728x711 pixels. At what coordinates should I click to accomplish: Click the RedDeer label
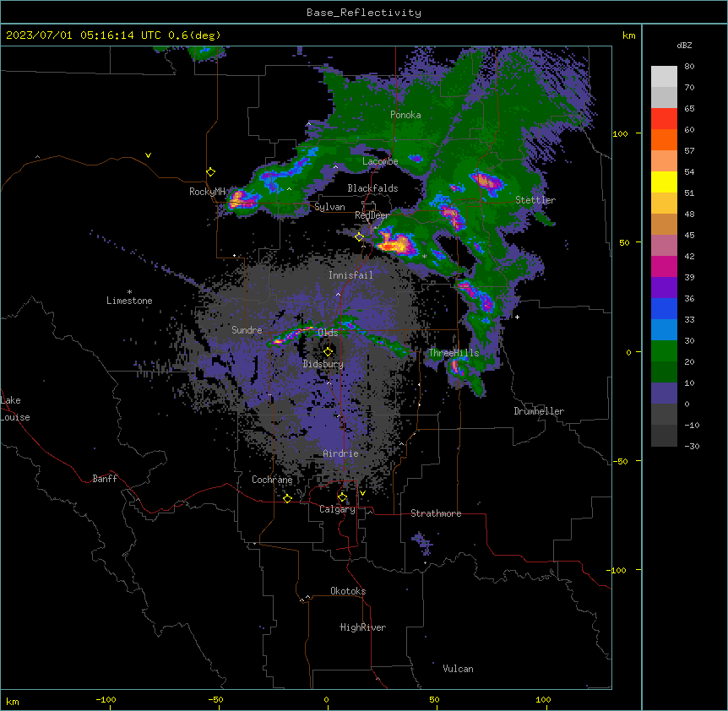click(x=372, y=215)
